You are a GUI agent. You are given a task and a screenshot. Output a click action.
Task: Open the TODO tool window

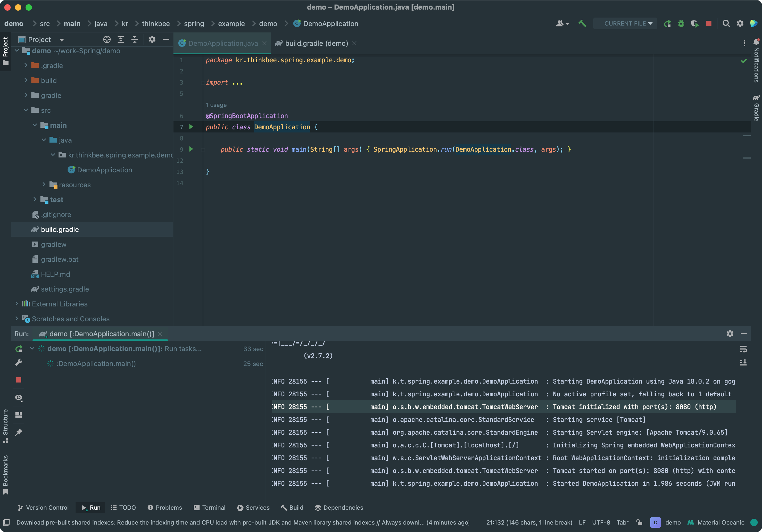[x=123, y=508]
